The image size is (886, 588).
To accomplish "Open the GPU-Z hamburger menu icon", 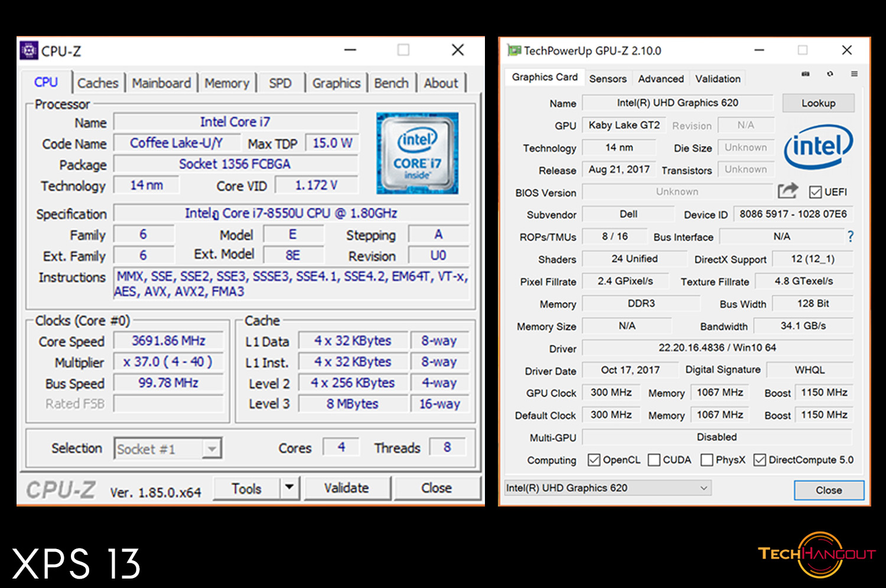I will [854, 74].
